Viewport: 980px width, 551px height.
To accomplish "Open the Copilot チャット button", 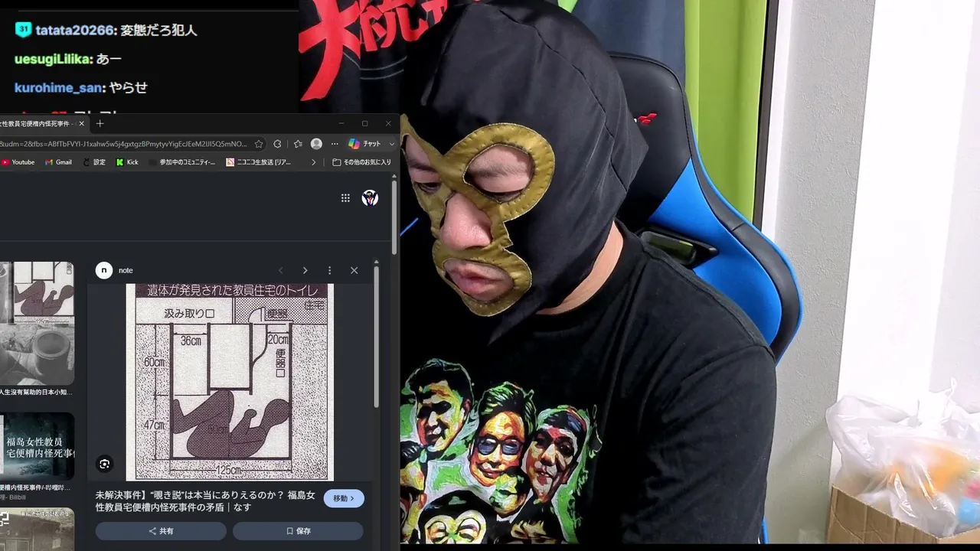I will coord(364,144).
